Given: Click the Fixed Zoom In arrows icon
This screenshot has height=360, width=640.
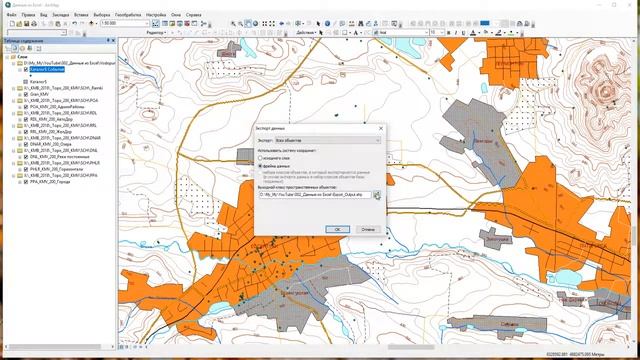Looking at the screenshot, I should pyautogui.click(x=264, y=24).
